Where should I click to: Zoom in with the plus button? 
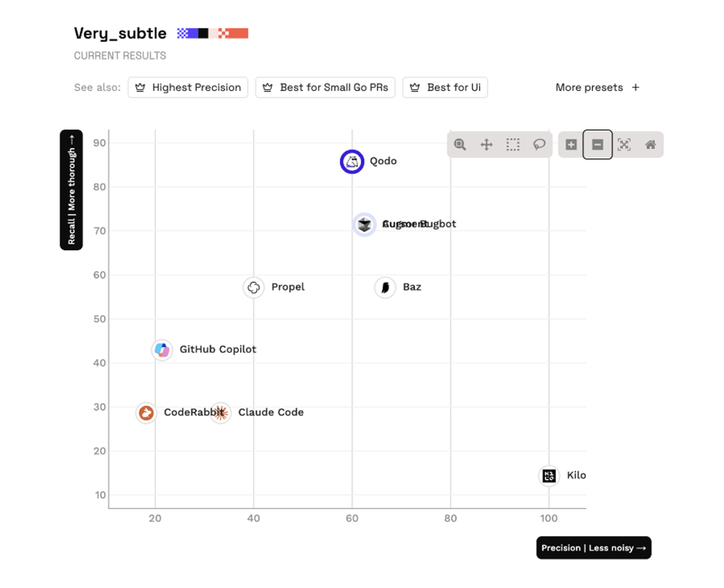(x=571, y=145)
